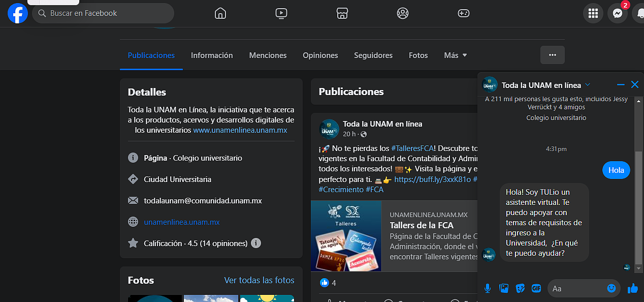Screen dimensions: 644x302
Task: Click the #FCA hashtag
Action: 375,190
